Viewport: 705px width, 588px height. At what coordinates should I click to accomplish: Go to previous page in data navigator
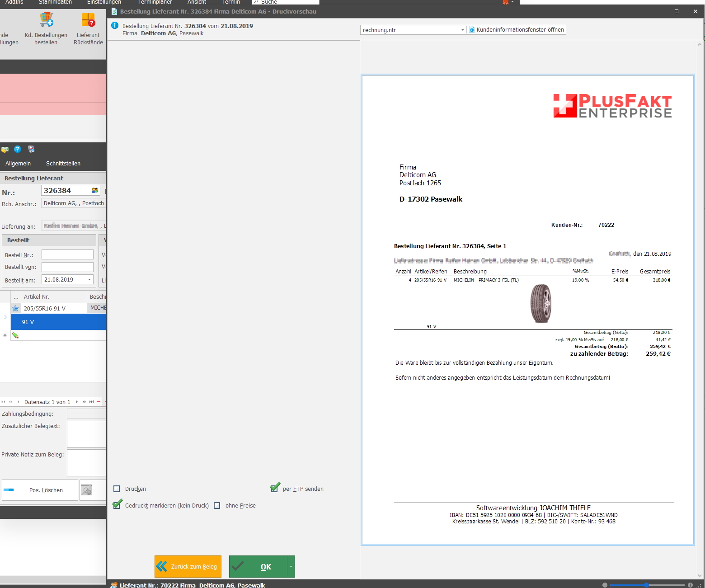(11, 402)
